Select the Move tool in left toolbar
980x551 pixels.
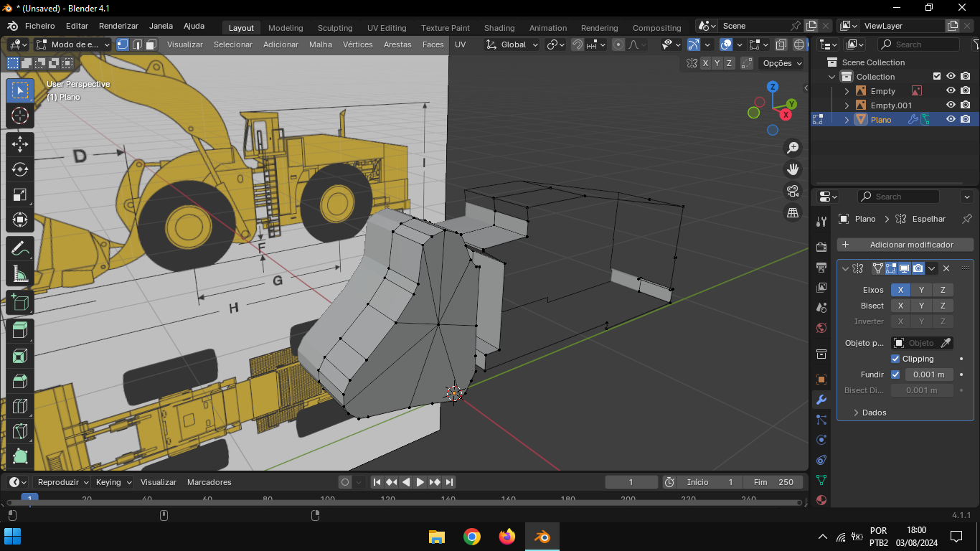[x=20, y=143]
